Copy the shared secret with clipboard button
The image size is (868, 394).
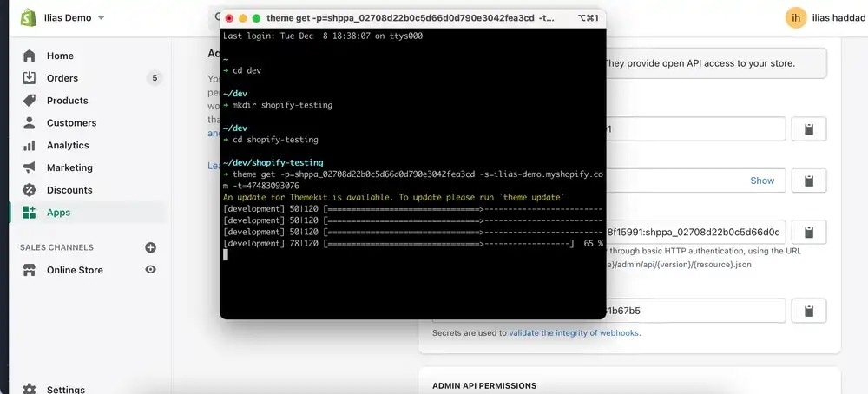coord(808,311)
